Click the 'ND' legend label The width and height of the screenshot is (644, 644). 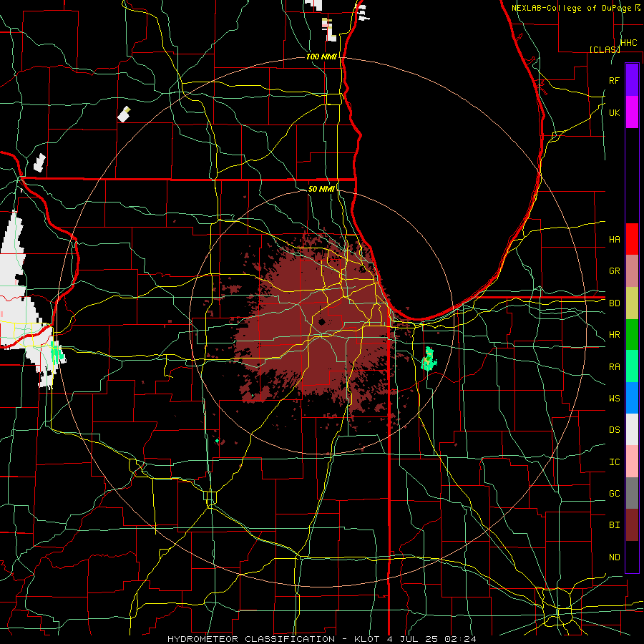pyautogui.click(x=615, y=557)
